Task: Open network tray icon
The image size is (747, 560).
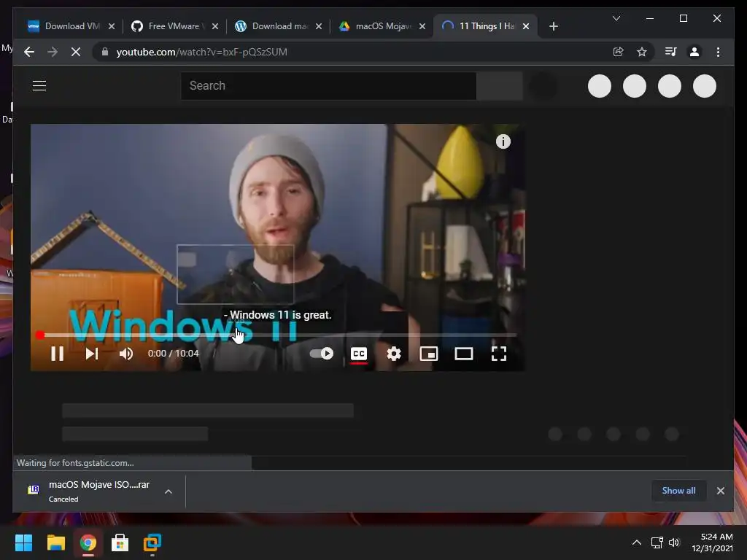Action: (657, 542)
